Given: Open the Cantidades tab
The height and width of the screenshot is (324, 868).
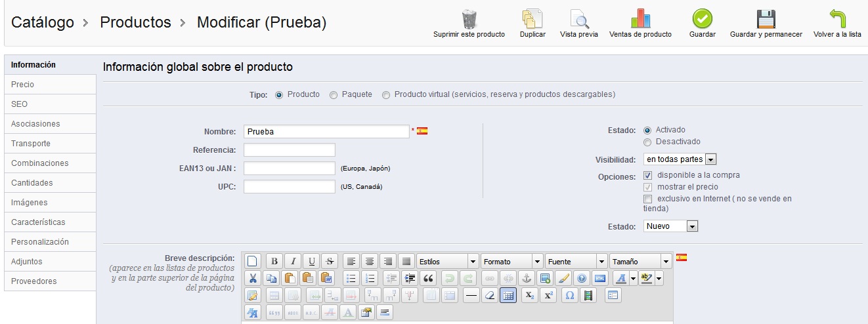Looking at the screenshot, I should 50,183.
